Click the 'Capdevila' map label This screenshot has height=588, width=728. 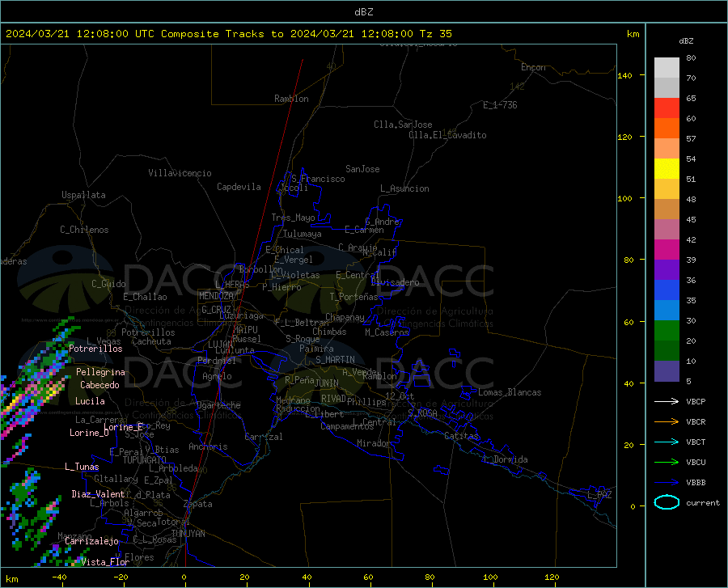point(239,187)
